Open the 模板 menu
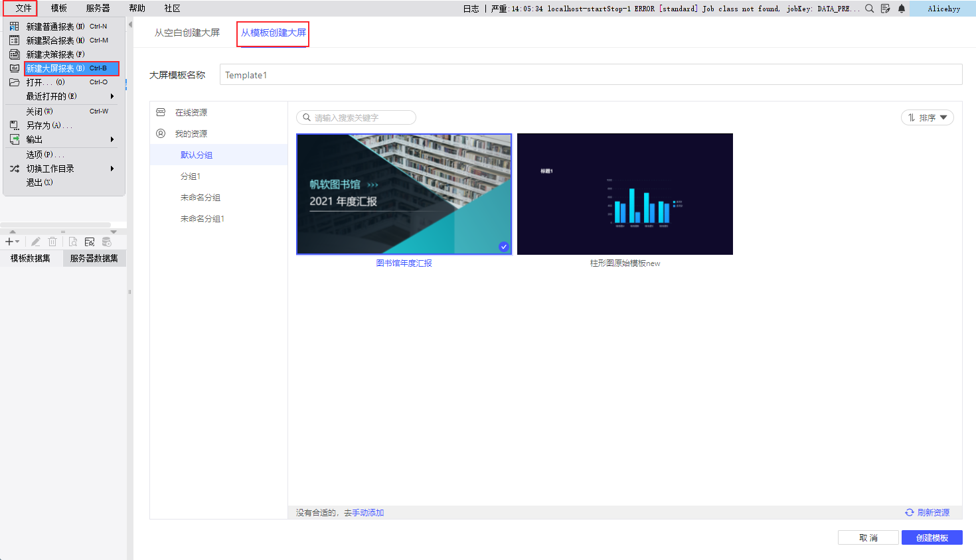Screen dimensions: 976x560 (x=59, y=8)
